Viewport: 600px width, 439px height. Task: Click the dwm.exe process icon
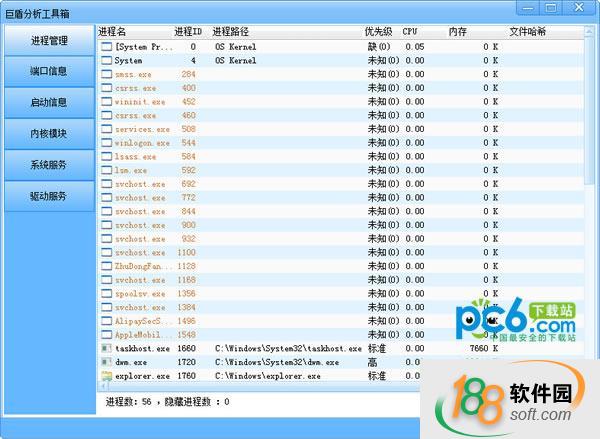pos(106,362)
